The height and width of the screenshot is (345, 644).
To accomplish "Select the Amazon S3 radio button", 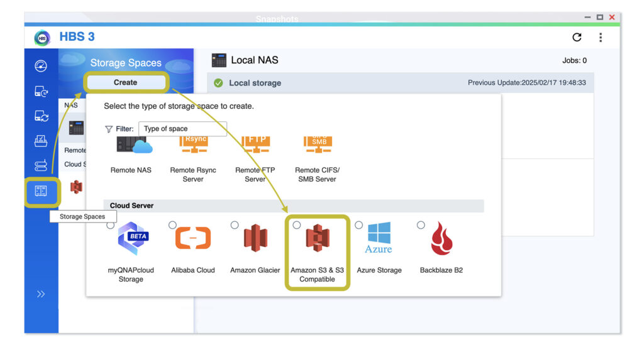I will pyautogui.click(x=297, y=225).
